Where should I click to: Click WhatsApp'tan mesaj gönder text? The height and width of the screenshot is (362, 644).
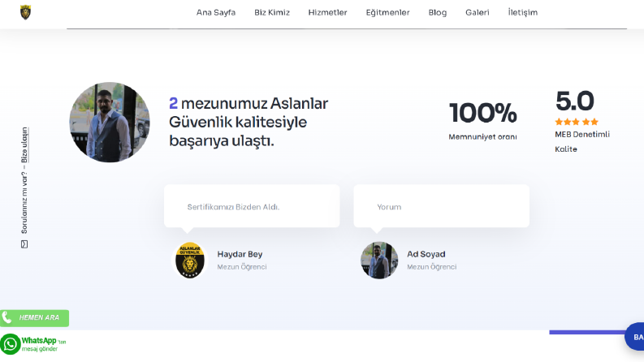coord(44,344)
